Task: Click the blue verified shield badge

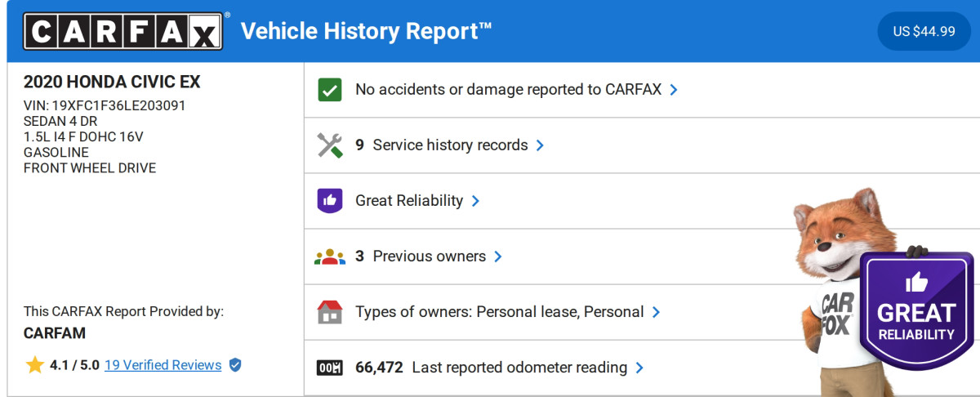Action: point(235,365)
